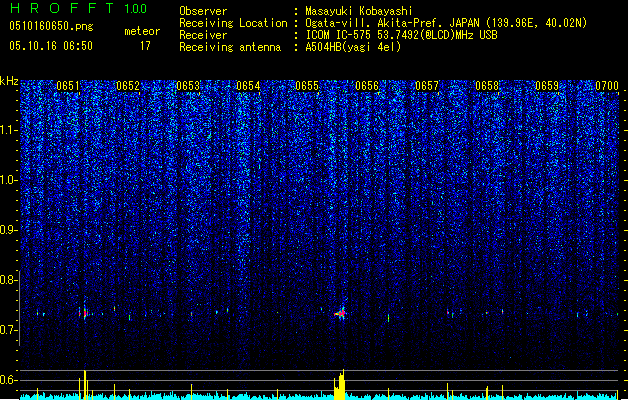Click the 0655 time marker
629x400 pixels.
pyautogui.click(x=307, y=86)
